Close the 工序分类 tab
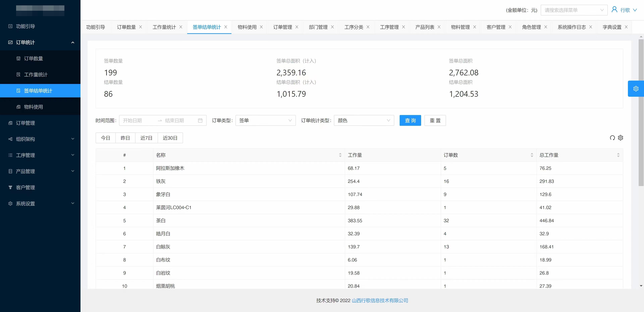This screenshot has width=644, height=312. 368,27
